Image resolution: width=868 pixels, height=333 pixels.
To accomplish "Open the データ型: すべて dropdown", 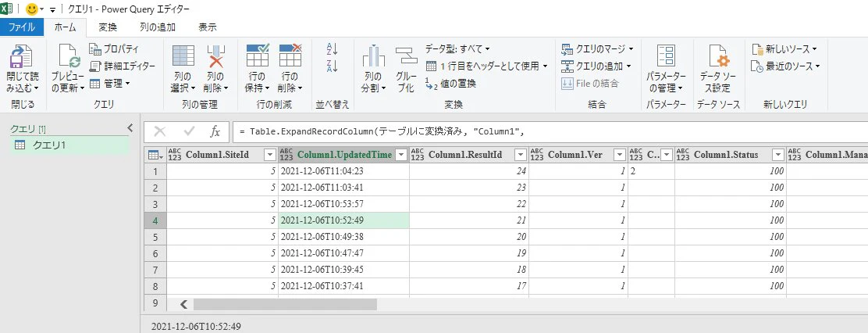I will pyautogui.click(x=457, y=48).
